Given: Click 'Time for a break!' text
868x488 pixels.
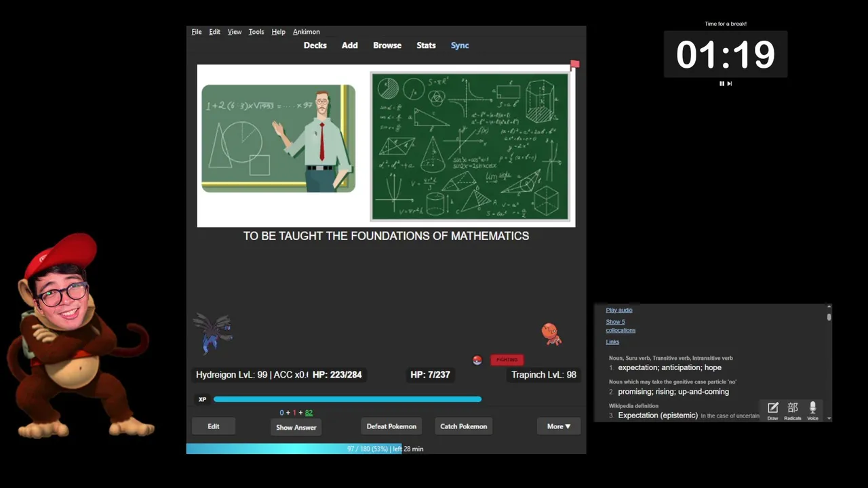Looking at the screenshot, I should pyautogui.click(x=726, y=24).
